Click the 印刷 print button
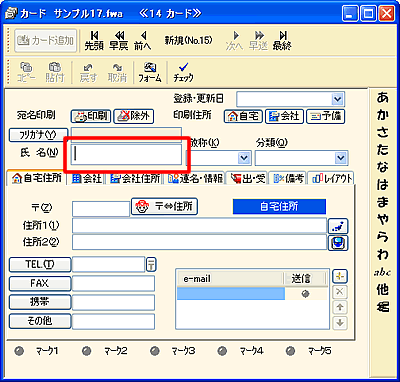 click(91, 116)
